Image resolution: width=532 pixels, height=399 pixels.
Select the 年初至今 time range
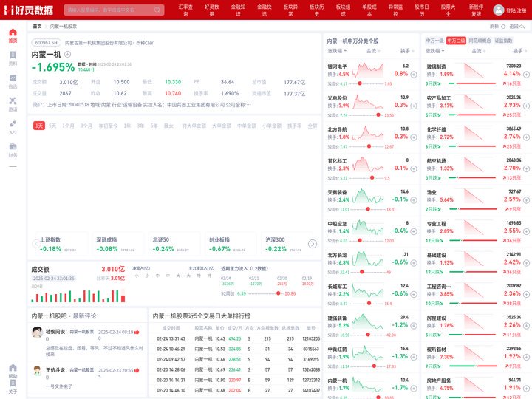point(108,126)
